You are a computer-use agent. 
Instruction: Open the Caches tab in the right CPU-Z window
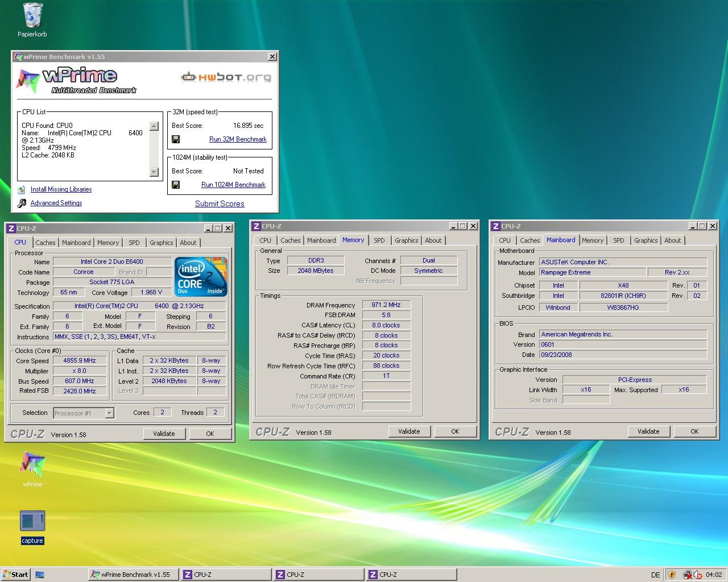tap(530, 240)
